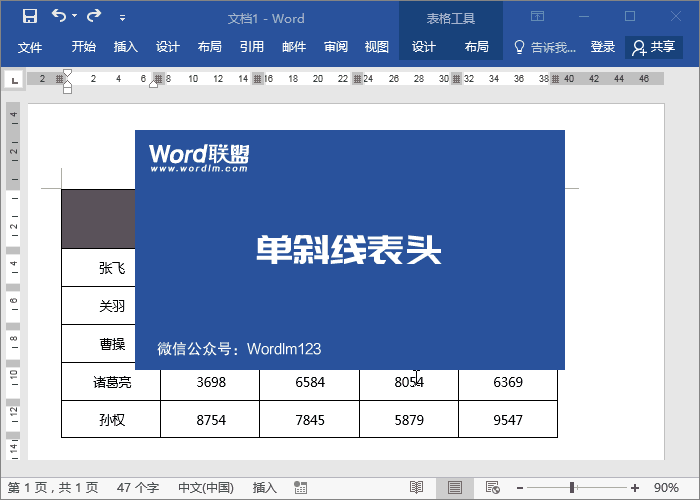Click the cell containing 诸葛亮

tap(111, 382)
